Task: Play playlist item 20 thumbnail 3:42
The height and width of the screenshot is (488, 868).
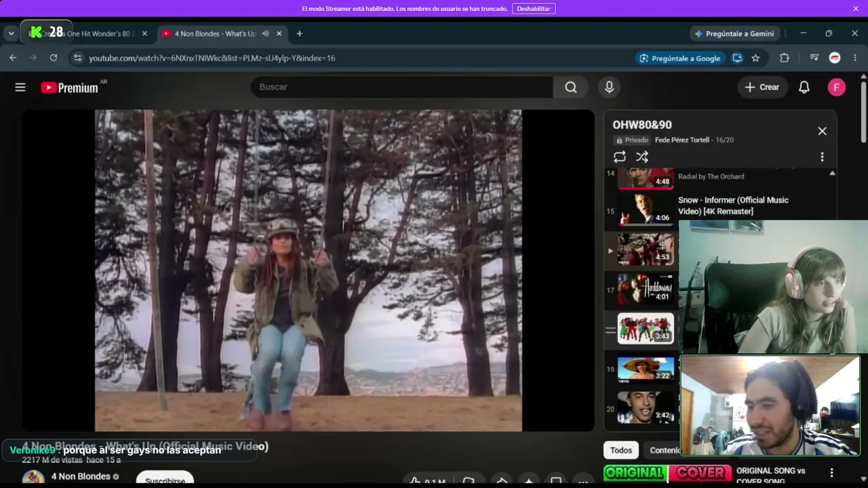Action: click(646, 408)
